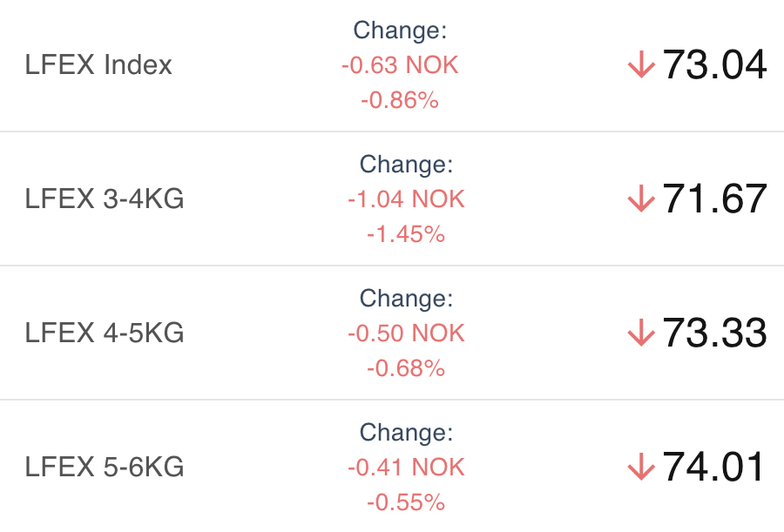Click the 73.33 price value

click(714, 333)
